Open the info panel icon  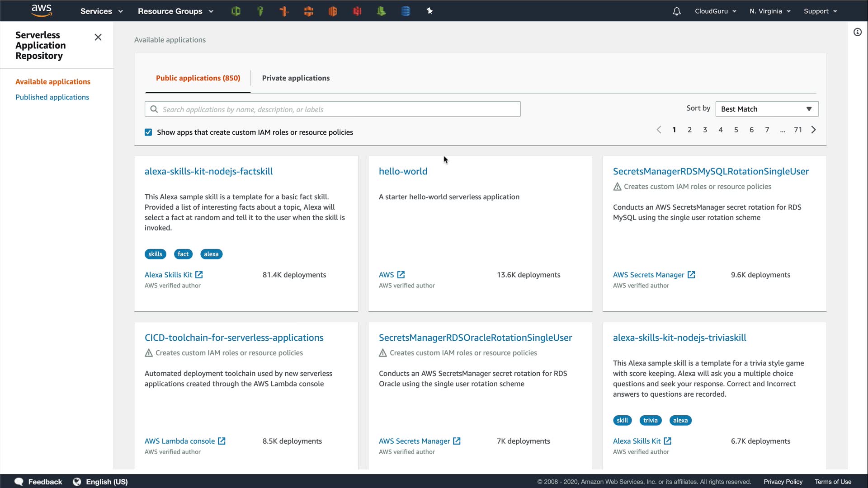858,32
